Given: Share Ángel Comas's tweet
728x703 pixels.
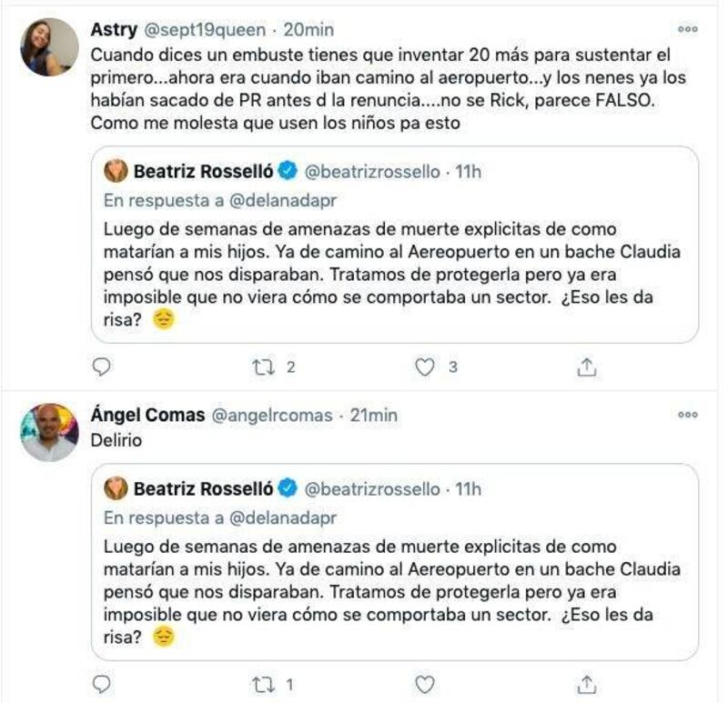Looking at the screenshot, I should (x=587, y=683).
